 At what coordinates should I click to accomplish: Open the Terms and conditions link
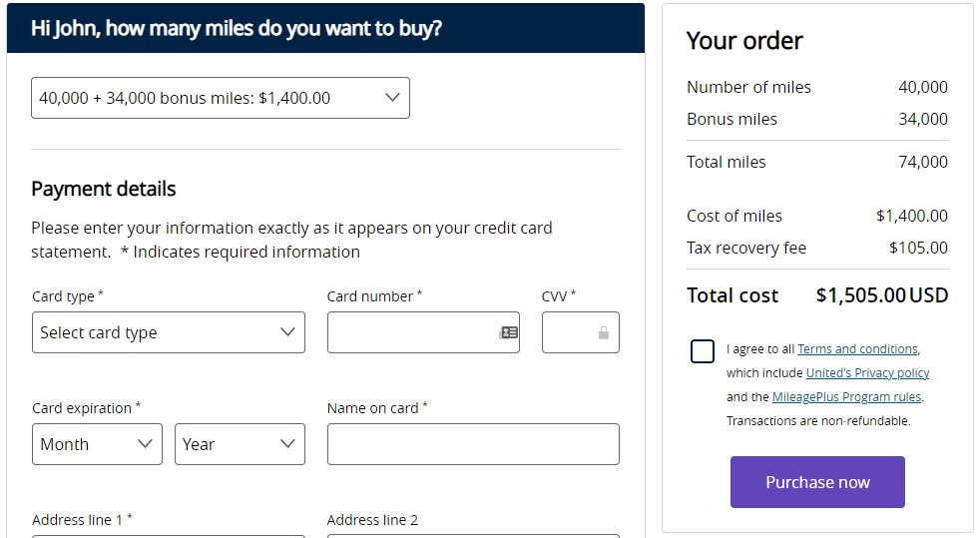tap(857, 349)
